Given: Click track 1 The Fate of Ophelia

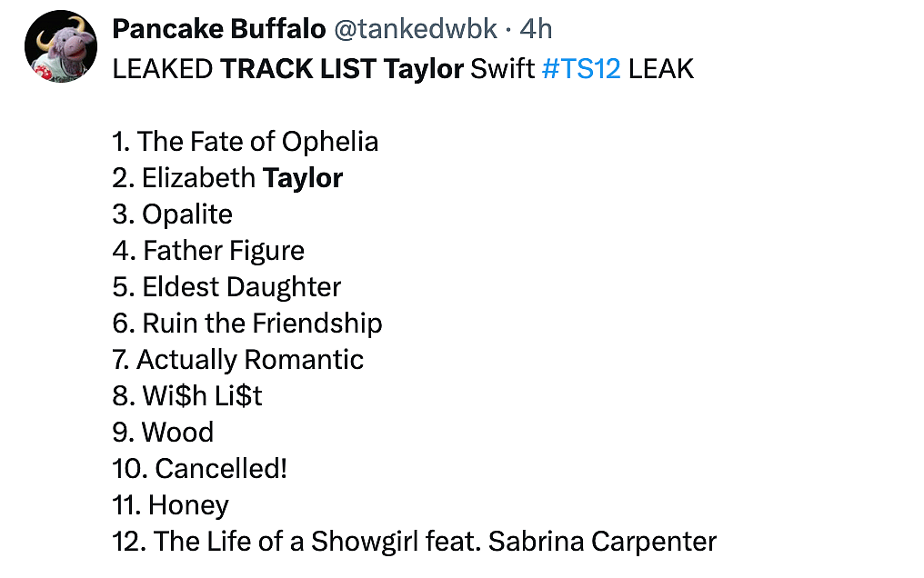Looking at the screenshot, I should [x=246, y=142].
